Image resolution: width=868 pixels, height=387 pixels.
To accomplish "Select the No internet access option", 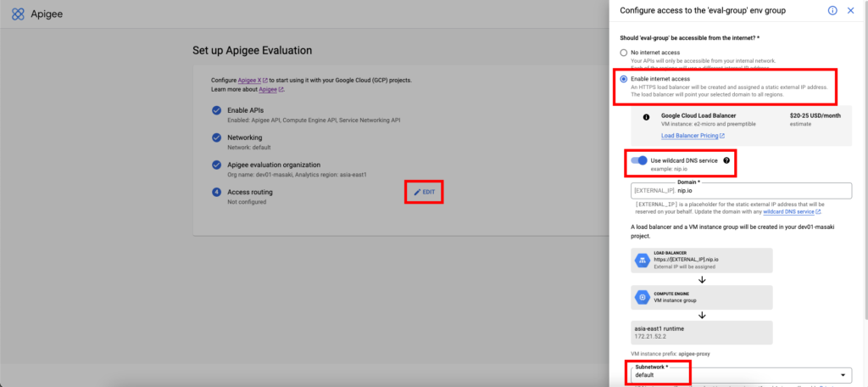I will click(x=624, y=53).
